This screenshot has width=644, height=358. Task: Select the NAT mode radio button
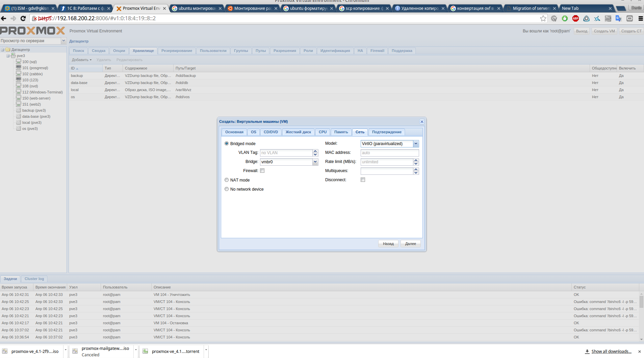(227, 180)
